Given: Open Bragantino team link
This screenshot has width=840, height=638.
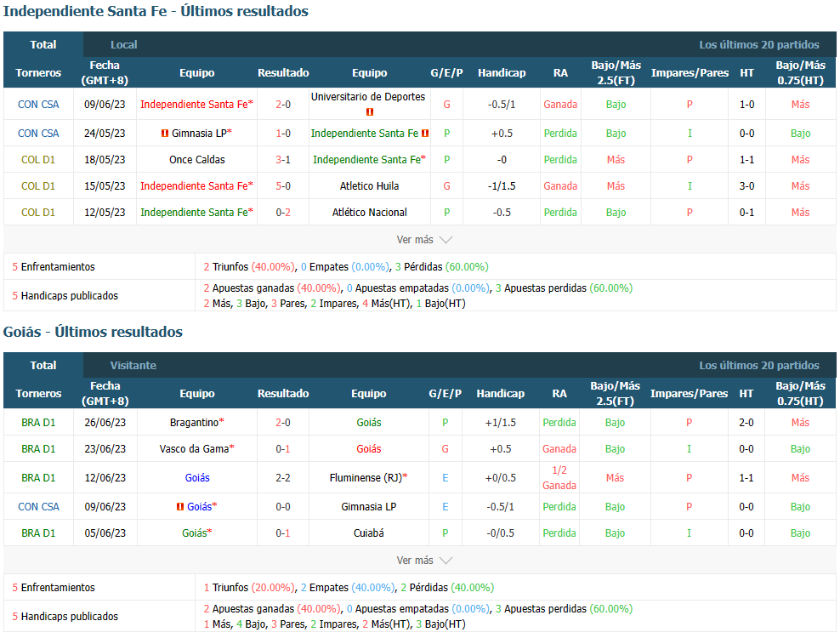Looking at the screenshot, I should click(195, 423).
